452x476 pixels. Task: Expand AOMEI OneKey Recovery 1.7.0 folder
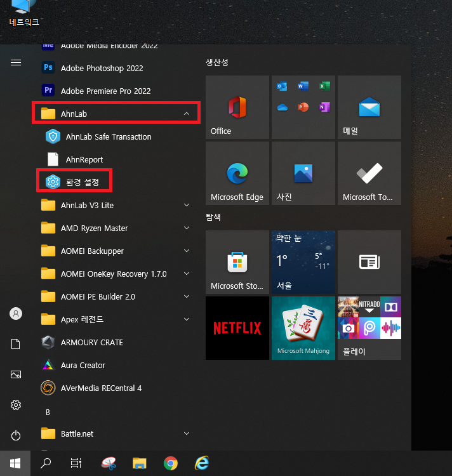pos(116,274)
